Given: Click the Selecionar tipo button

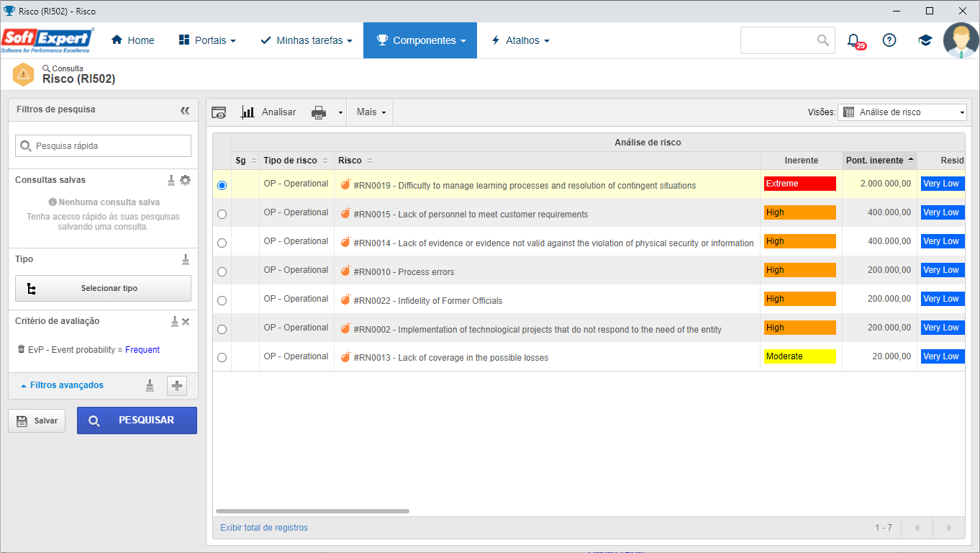Looking at the screenshot, I should (103, 288).
